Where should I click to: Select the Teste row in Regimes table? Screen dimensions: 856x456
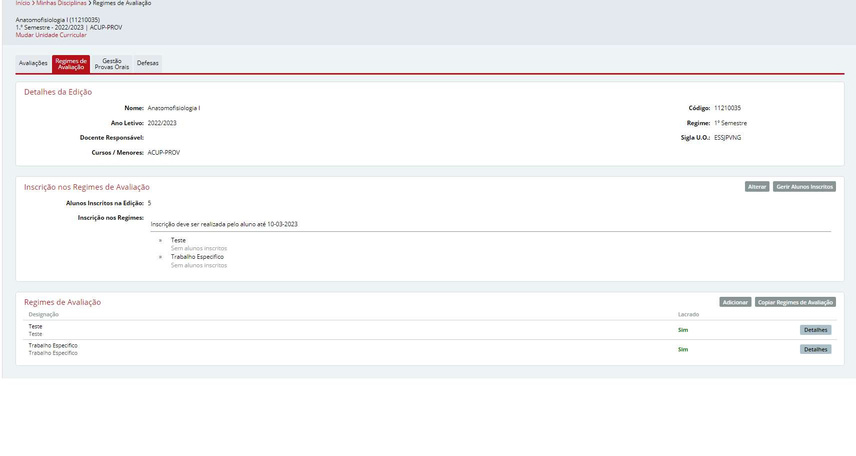coord(430,330)
